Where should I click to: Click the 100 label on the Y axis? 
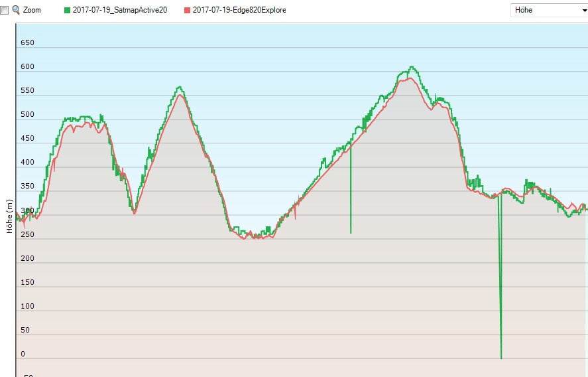point(27,307)
